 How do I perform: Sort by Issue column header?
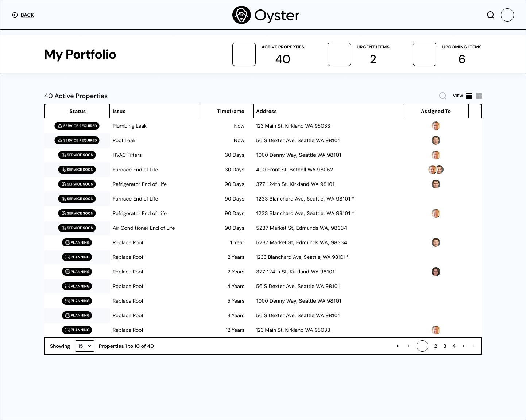click(x=155, y=111)
